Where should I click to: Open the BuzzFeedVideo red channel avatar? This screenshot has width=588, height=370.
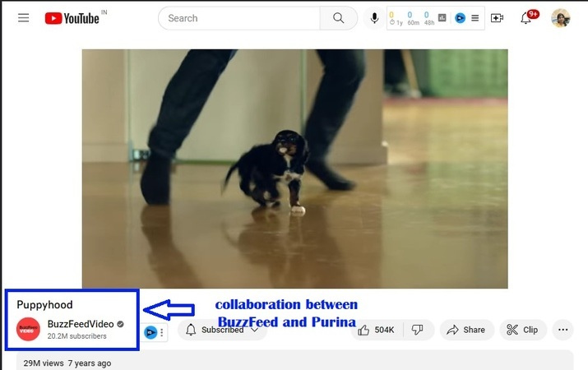tap(28, 329)
